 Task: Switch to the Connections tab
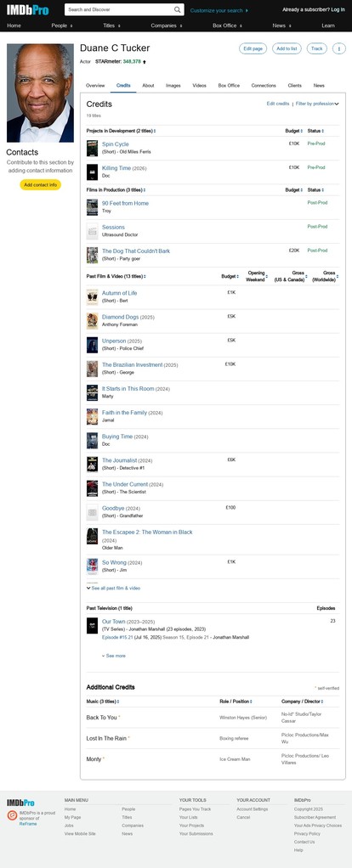[x=264, y=86]
